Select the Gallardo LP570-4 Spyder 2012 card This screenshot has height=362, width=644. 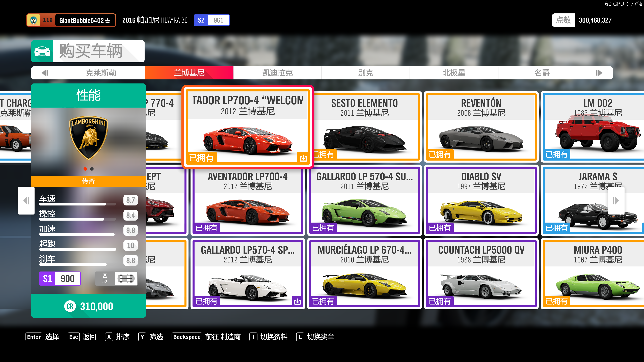coord(248,274)
